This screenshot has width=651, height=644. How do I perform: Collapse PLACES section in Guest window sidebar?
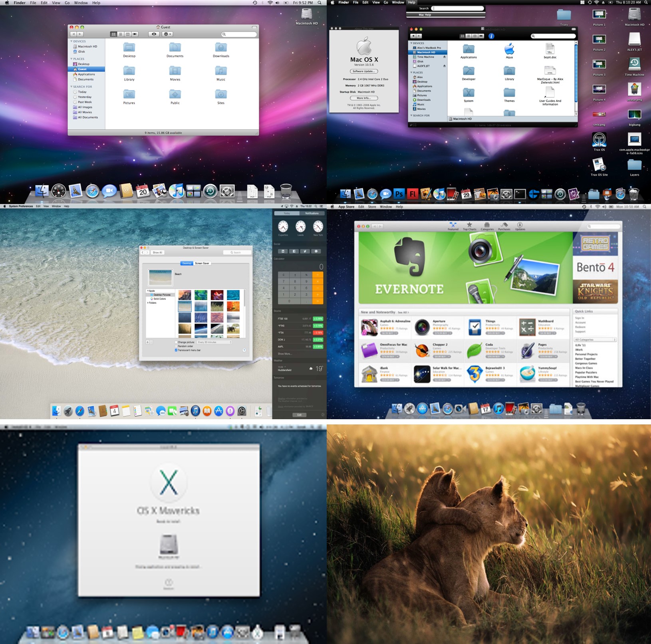pos(71,59)
